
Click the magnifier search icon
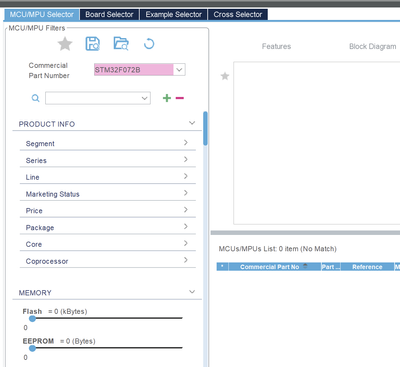pos(36,98)
